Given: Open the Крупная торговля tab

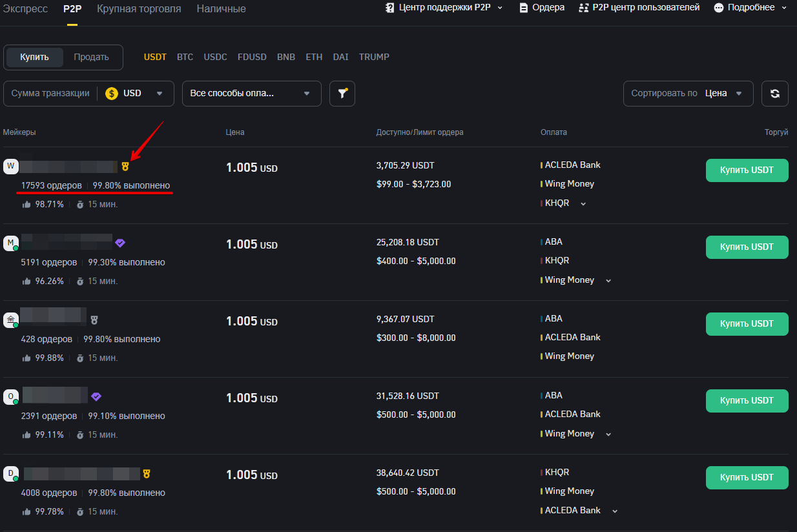Looking at the screenshot, I should click(x=139, y=9).
